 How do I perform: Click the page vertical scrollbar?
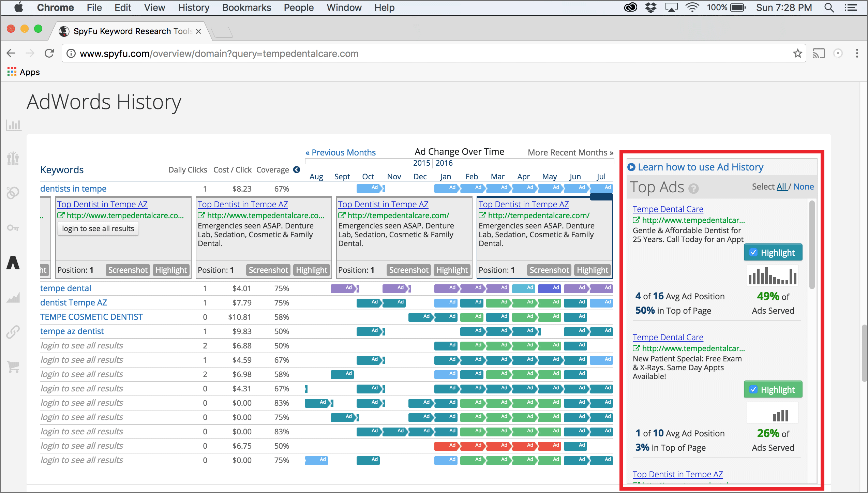[864, 353]
